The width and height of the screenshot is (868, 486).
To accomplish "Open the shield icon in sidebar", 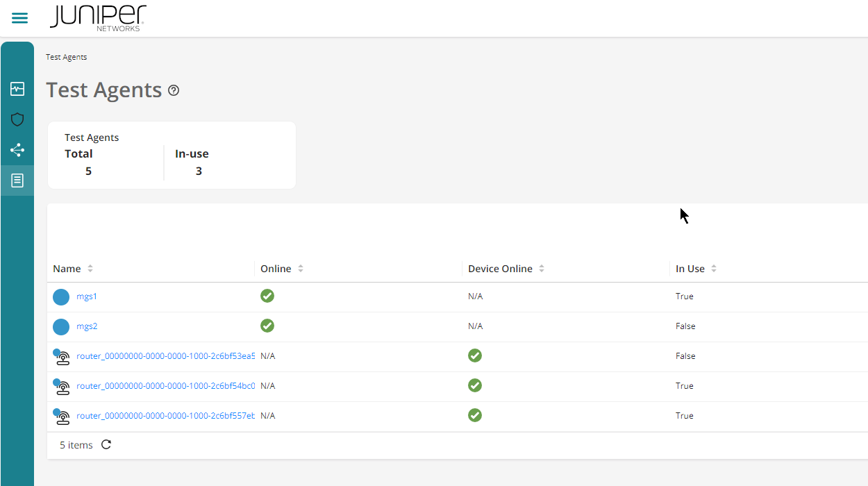I will coord(17,119).
